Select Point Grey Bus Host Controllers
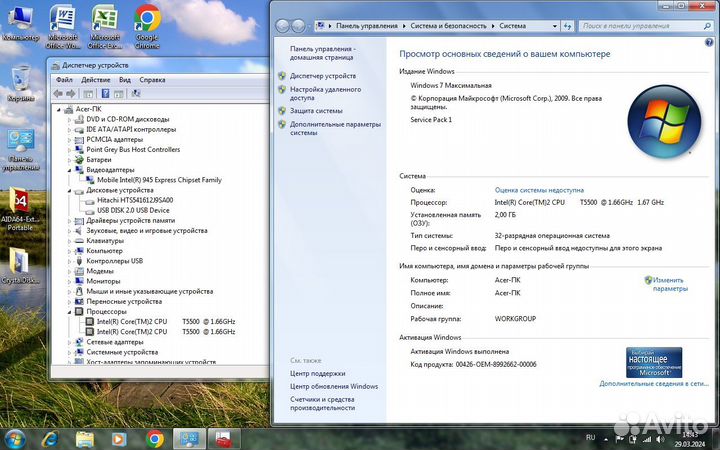720x450 pixels. (x=133, y=150)
